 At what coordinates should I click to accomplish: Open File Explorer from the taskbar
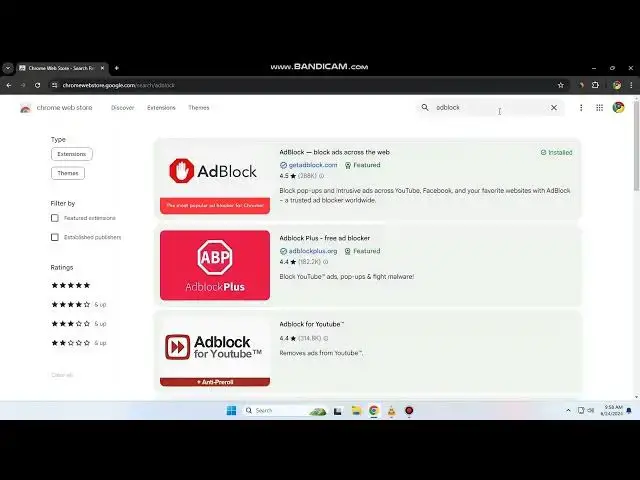coord(356,411)
